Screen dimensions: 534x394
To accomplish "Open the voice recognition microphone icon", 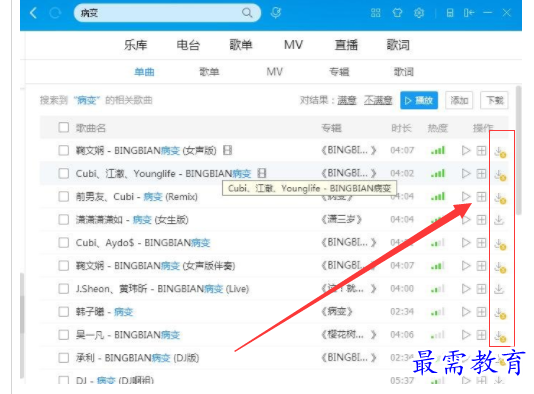I will (276, 13).
